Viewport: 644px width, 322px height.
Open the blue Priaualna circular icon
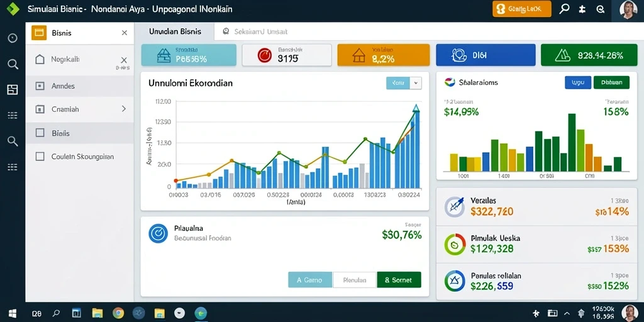[158, 233]
